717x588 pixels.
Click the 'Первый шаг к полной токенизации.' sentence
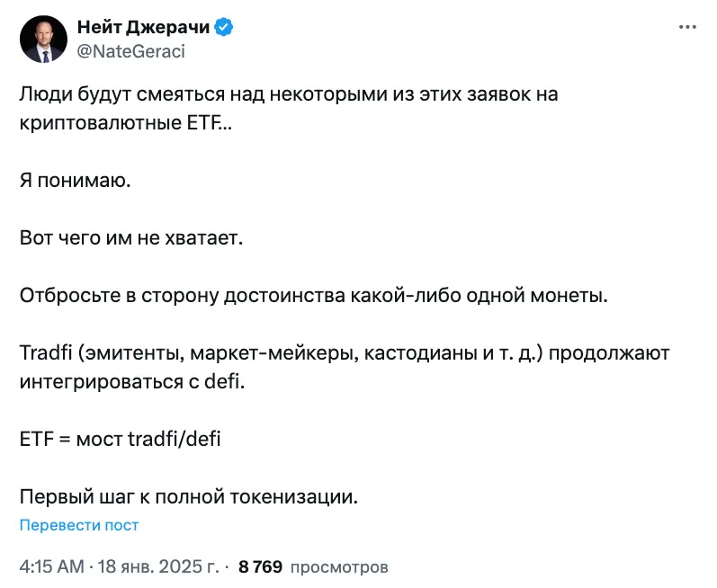188,496
